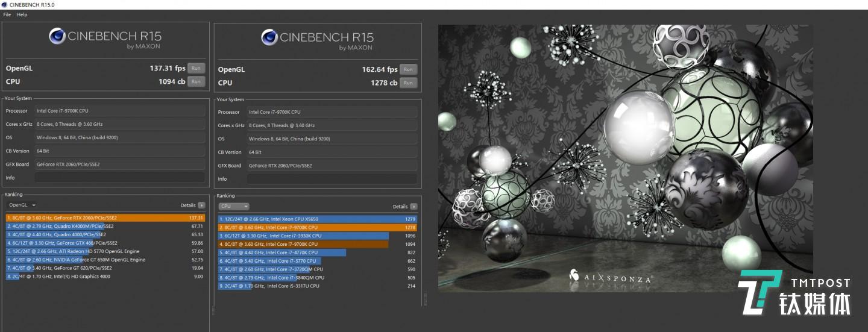Select ranking row Quadro 4000/PCIe/SSE2
Screen dimensions: 868x332
tap(105, 234)
